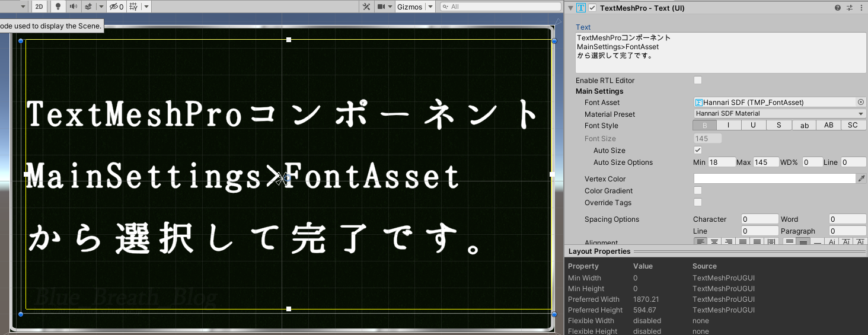This screenshot has width=868, height=335.
Task: Toggle scene audio with the speaker icon
Action: pos(73,7)
